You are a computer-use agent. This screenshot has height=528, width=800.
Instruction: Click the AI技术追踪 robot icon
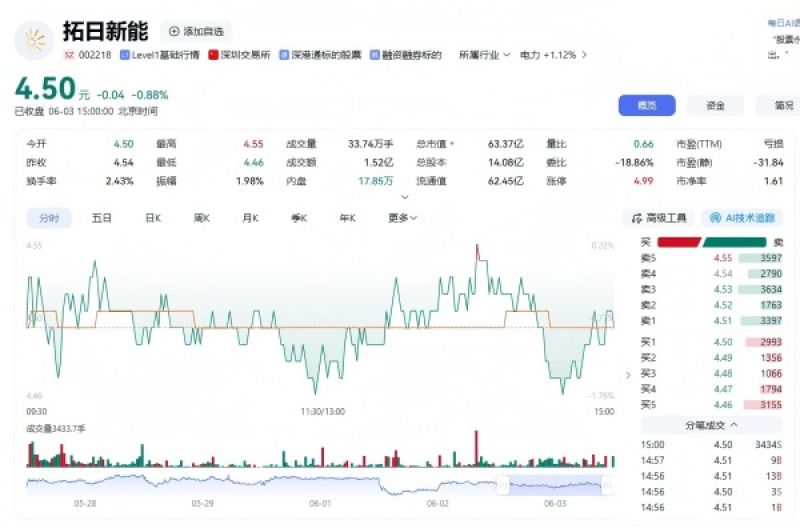click(715, 218)
